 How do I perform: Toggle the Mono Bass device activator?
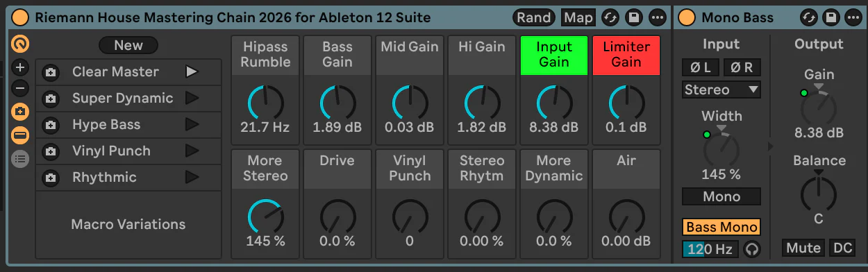(687, 17)
